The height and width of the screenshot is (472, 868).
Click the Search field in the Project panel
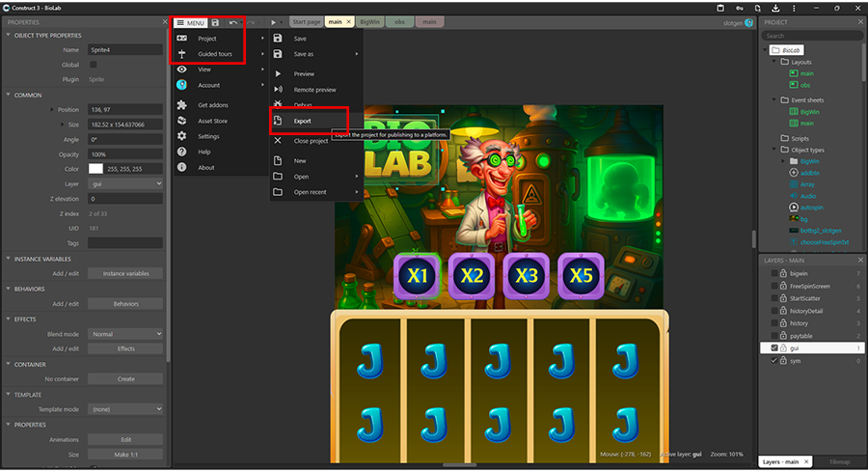click(x=808, y=36)
